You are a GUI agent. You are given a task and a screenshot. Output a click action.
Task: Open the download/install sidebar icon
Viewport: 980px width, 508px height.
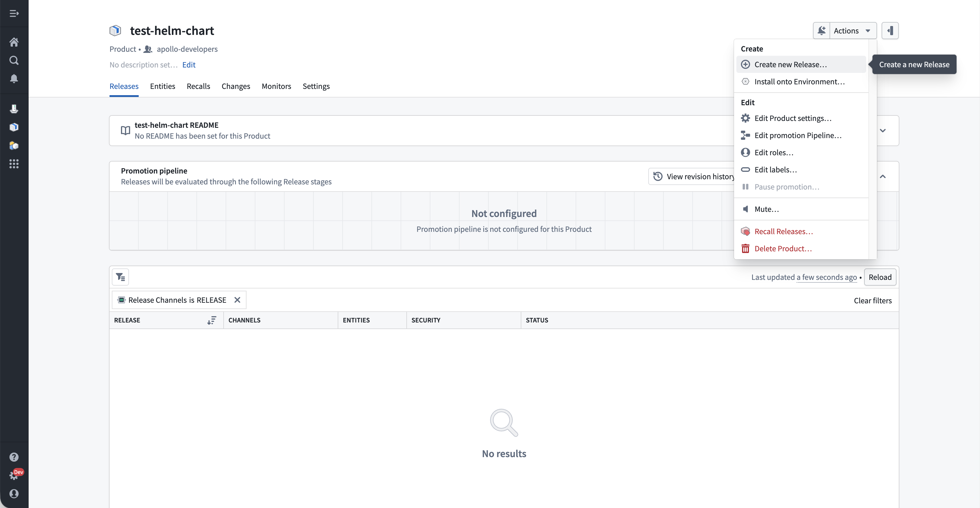click(14, 109)
